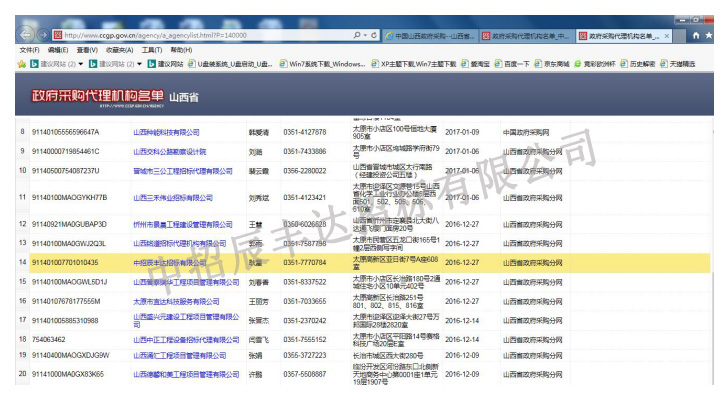
Task: Select phone number 0351-7433886
Action: (305, 152)
